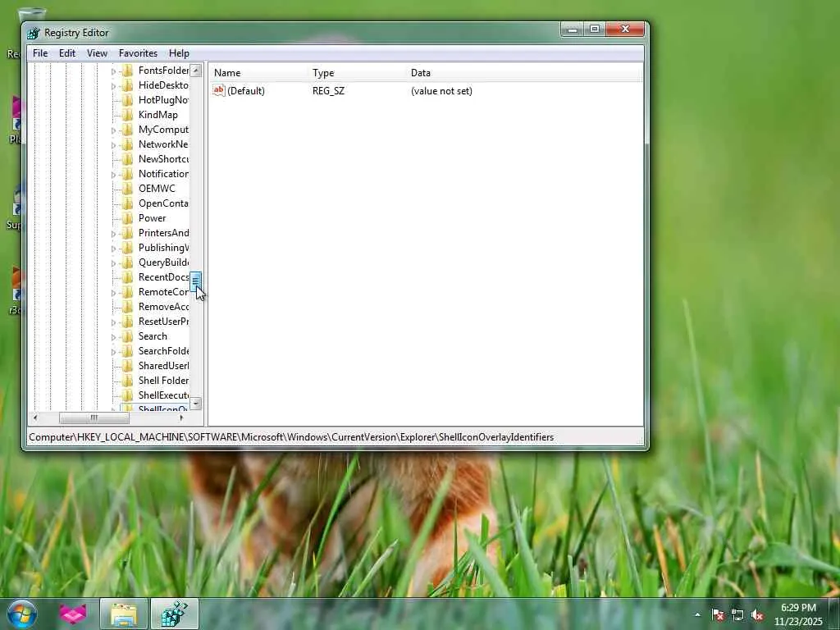Image resolution: width=840 pixels, height=630 pixels.
Task: Select the HideDesktop folder icon
Action: pyautogui.click(x=127, y=85)
